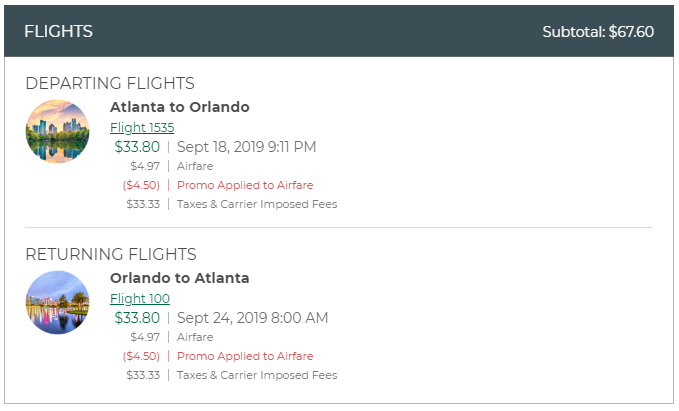Click the Orlando to Atlanta title
679x411 pixels.
(180, 278)
